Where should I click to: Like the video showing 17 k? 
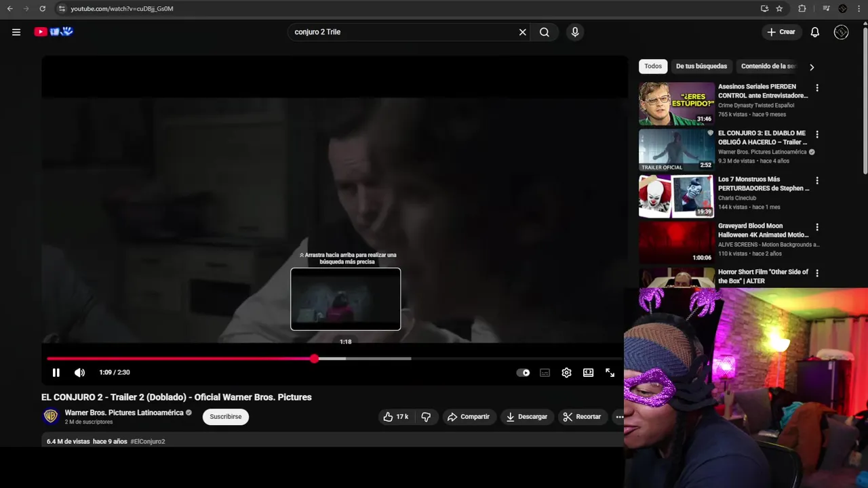[396, 417]
